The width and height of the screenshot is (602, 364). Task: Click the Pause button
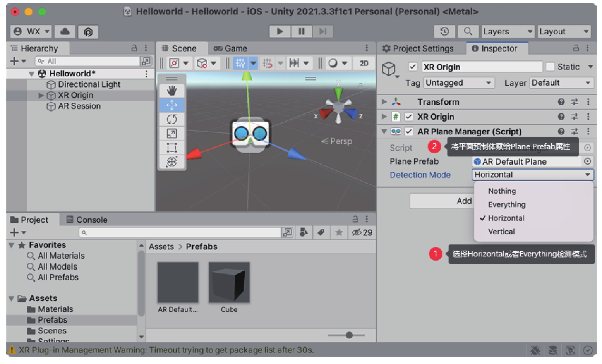coord(301,31)
